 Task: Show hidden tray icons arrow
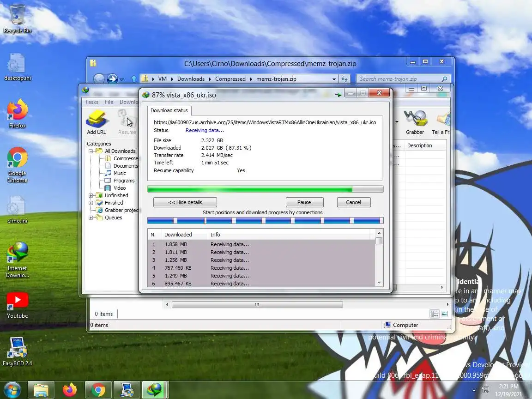click(x=474, y=390)
